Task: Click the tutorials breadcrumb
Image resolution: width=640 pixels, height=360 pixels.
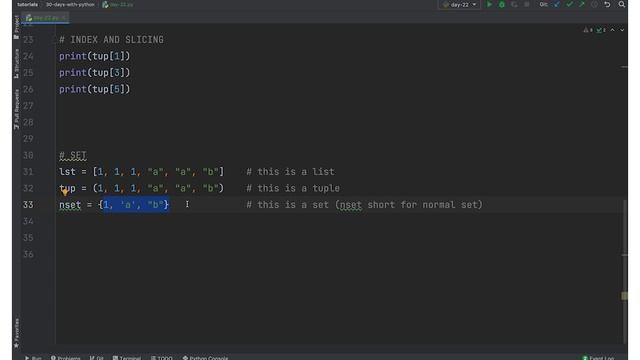Action: pyautogui.click(x=27, y=4)
